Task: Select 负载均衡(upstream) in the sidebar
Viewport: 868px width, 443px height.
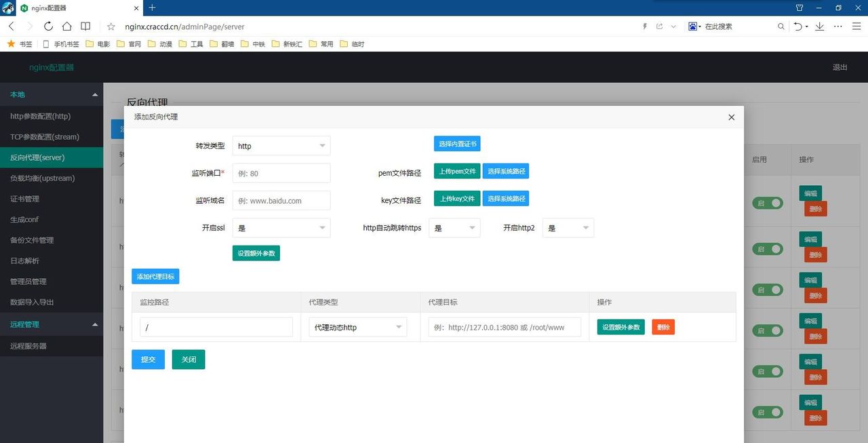Action: point(47,178)
